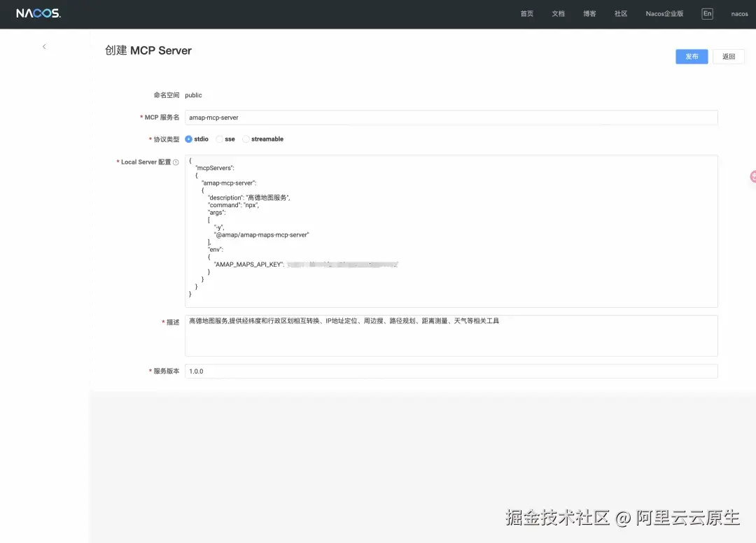The width and height of the screenshot is (756, 543).
Task: Click the 协议类型 label
Action: coord(167,139)
